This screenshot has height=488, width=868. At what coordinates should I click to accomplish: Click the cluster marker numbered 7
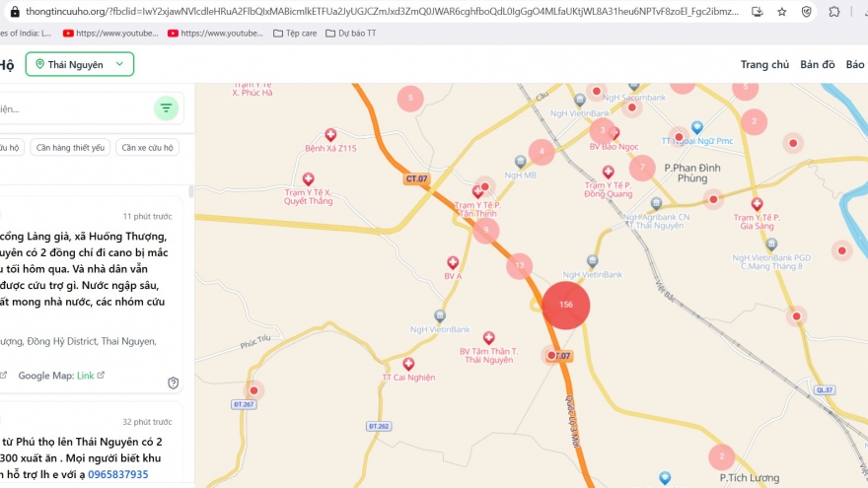coord(642,168)
